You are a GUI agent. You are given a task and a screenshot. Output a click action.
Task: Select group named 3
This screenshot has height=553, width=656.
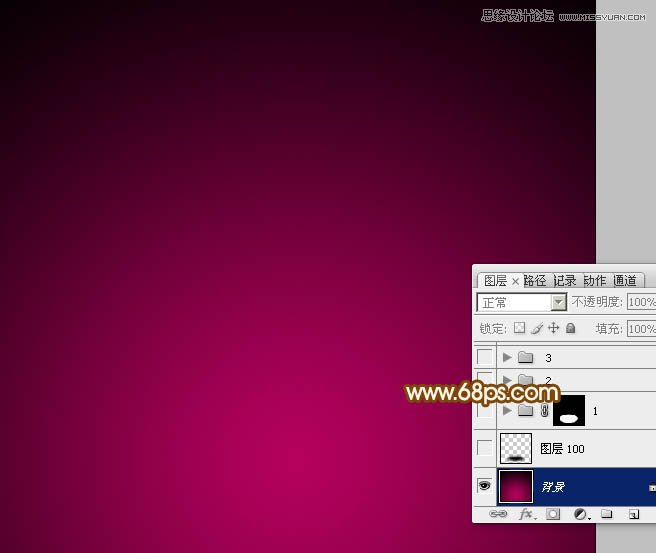(x=548, y=358)
